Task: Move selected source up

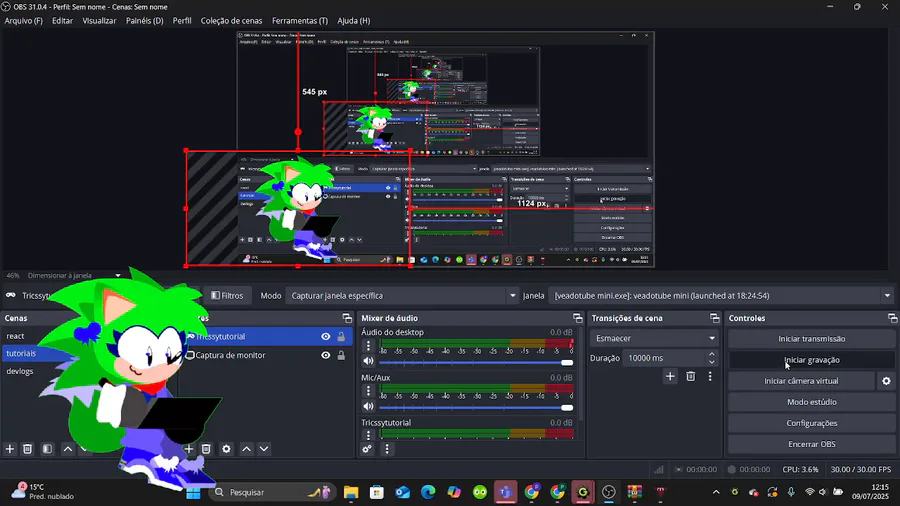Action: [246, 449]
